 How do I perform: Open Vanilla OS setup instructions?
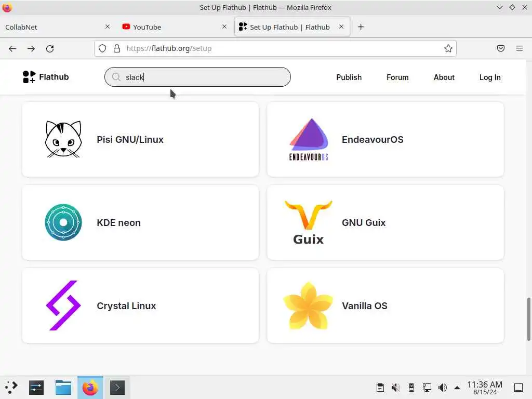[385, 305]
